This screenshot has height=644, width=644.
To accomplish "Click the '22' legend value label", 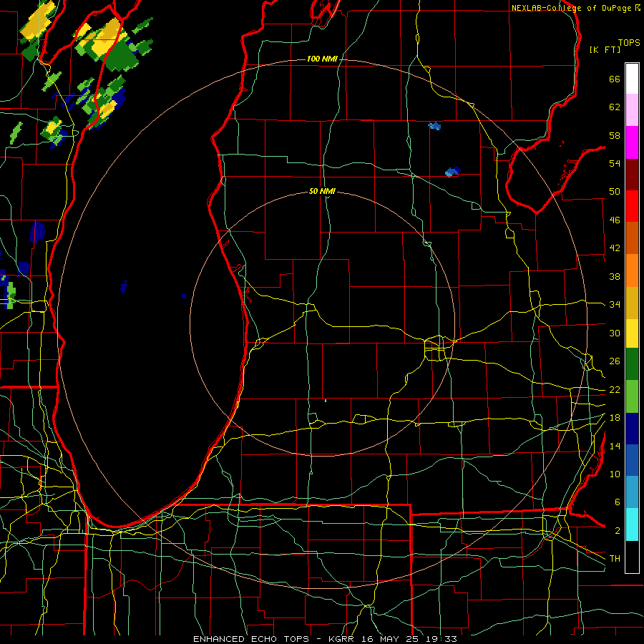I will (x=615, y=389).
